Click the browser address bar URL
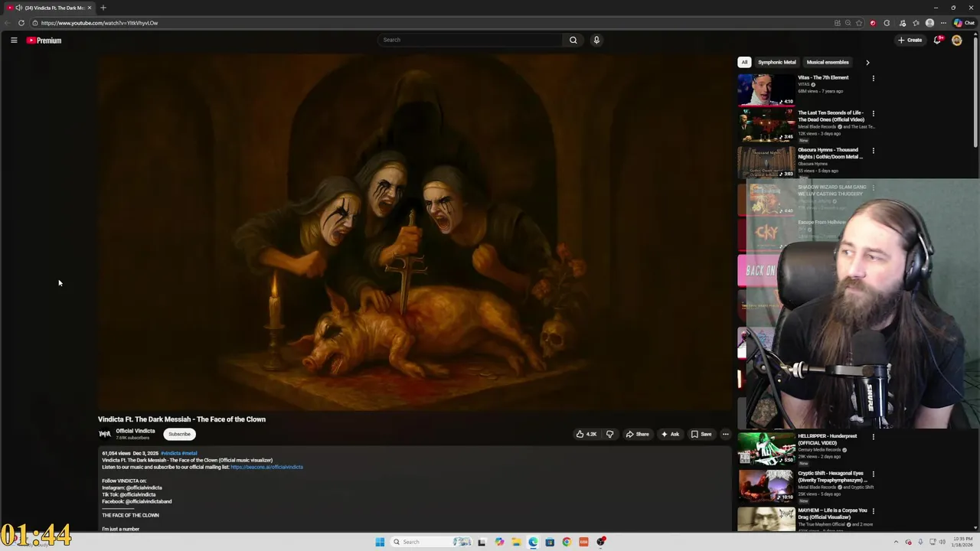The height and width of the screenshot is (551, 980). [x=100, y=23]
